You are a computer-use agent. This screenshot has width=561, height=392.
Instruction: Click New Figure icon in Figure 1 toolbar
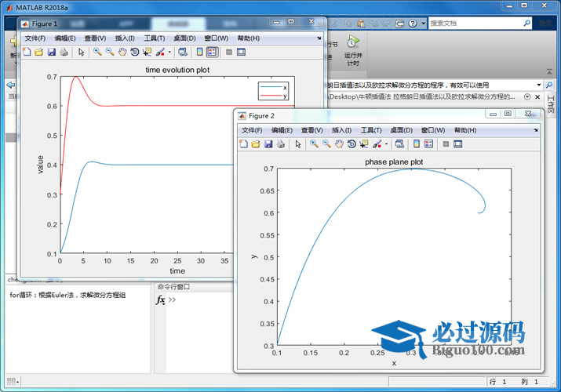[27, 53]
